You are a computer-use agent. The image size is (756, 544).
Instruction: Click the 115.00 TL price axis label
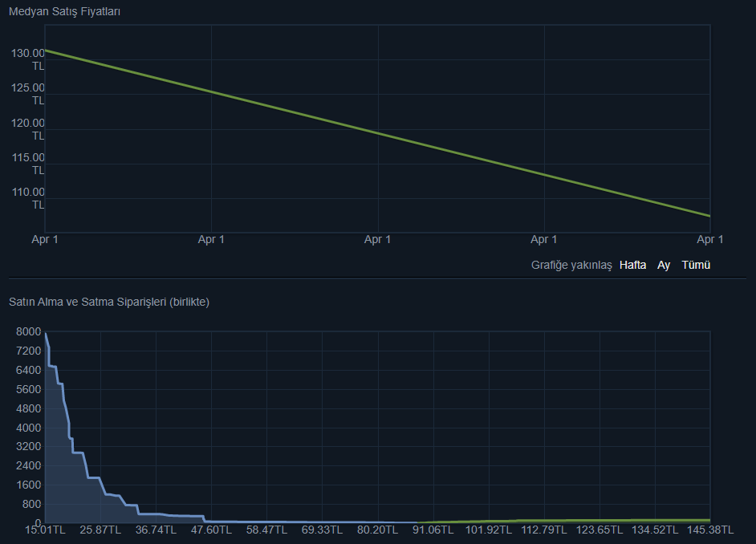[x=28, y=164]
